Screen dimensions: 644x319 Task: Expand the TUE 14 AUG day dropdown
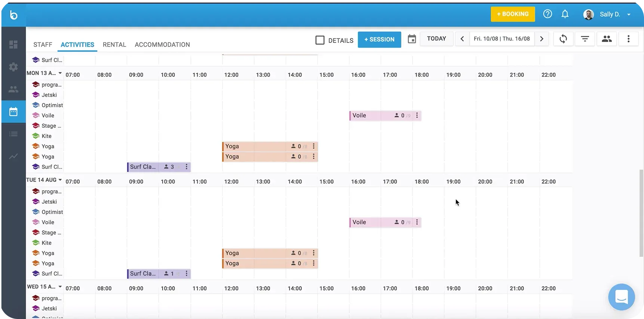[x=60, y=180]
